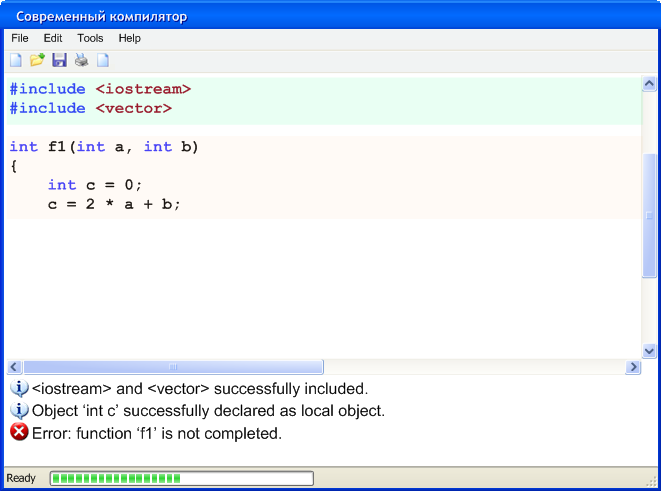Print the code using printer icon
Viewport: 661px width, 491px height.
81,60
